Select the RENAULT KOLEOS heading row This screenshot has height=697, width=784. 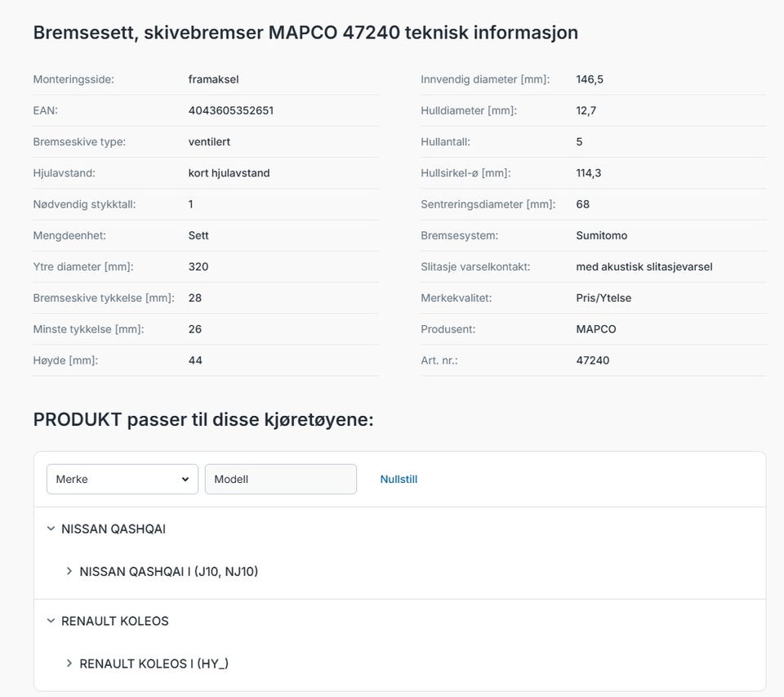(x=399, y=621)
